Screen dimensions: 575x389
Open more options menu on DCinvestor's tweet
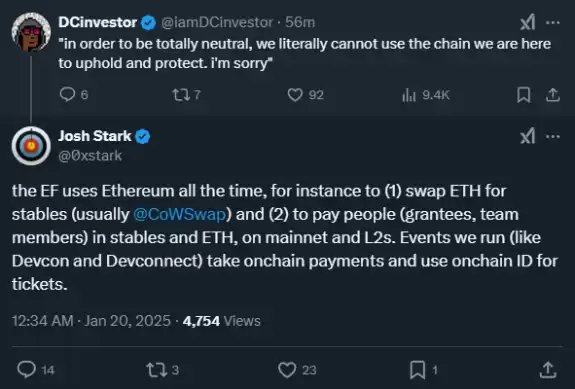click(553, 23)
